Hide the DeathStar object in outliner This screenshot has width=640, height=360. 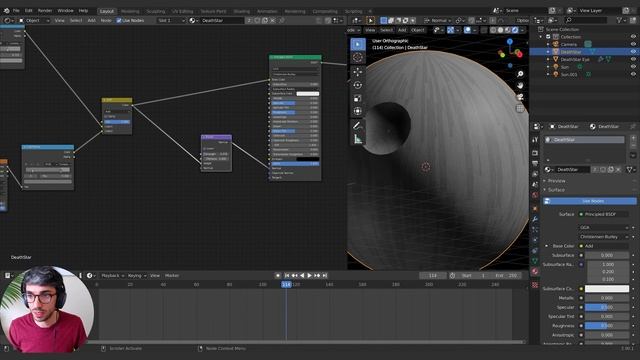[x=633, y=52]
